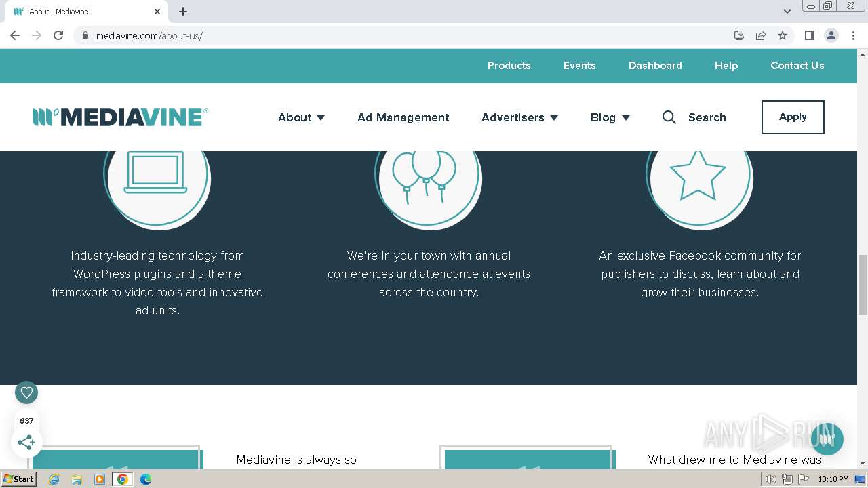The image size is (868, 488).
Task: Open the Chrome profile menu
Action: (831, 35)
